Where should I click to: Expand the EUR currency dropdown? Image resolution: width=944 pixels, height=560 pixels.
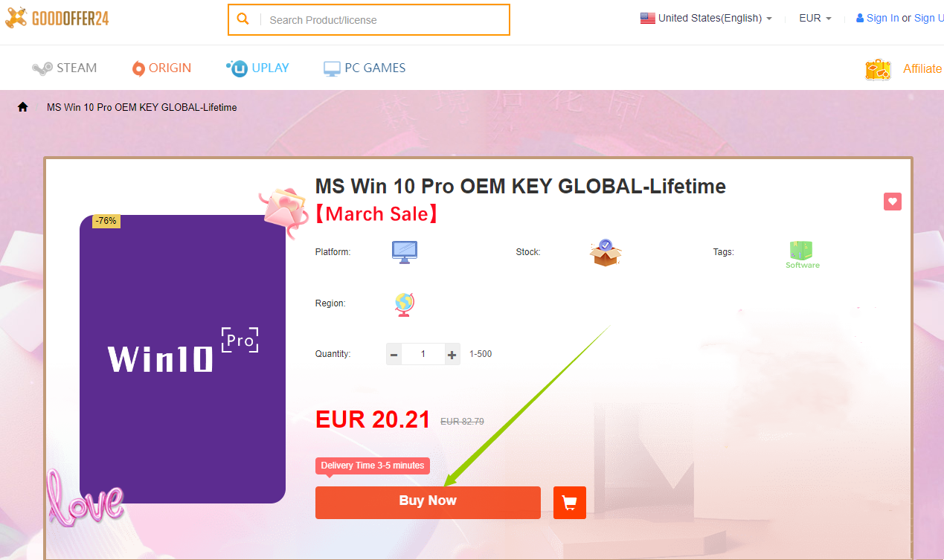[x=815, y=18]
